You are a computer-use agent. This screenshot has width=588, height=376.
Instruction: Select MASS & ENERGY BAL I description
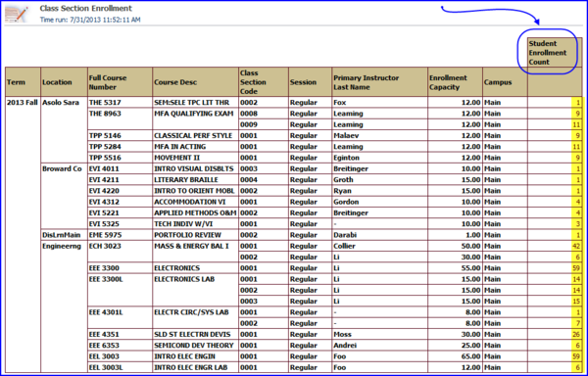pyautogui.click(x=191, y=246)
